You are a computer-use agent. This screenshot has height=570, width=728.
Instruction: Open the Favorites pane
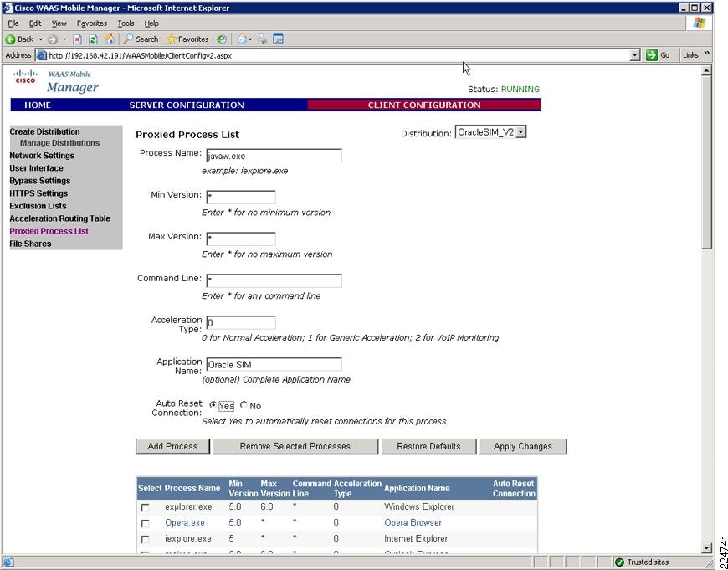coord(187,39)
